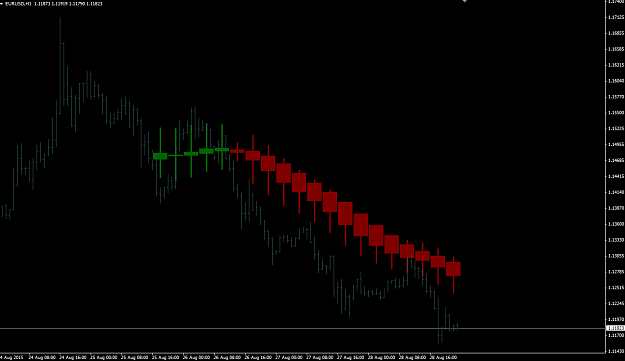Click the 1.15770 price scale label

click(x=616, y=97)
